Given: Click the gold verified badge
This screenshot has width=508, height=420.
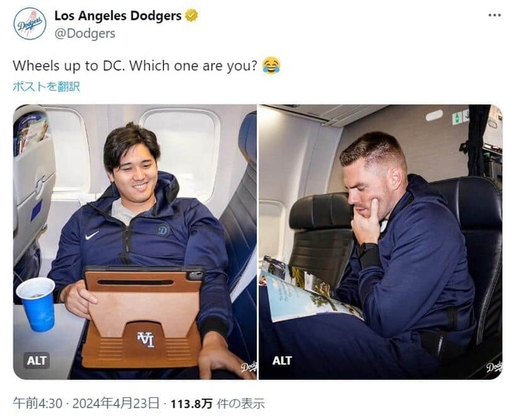Looking at the screenshot, I should click(x=191, y=16).
